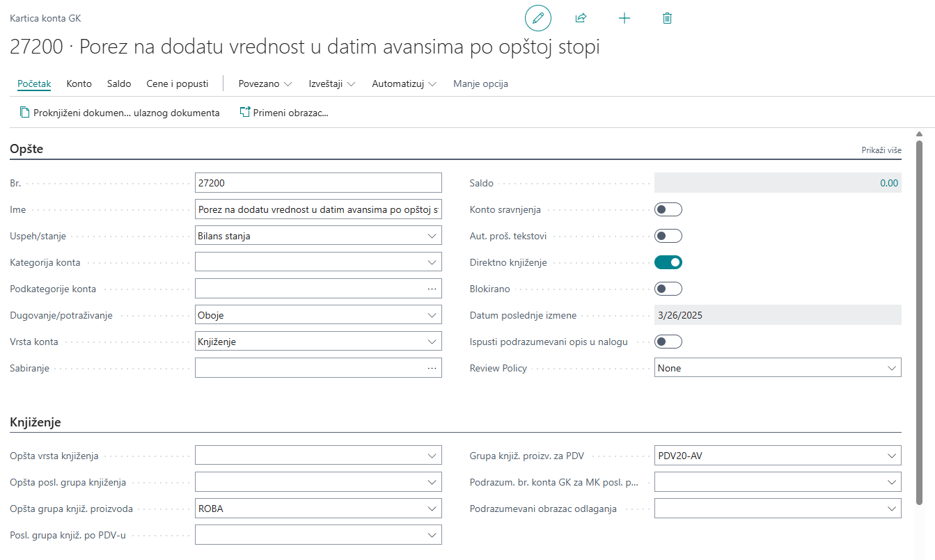935x560 pixels.
Task: Click the plus icon to create new
Action: coord(624,18)
